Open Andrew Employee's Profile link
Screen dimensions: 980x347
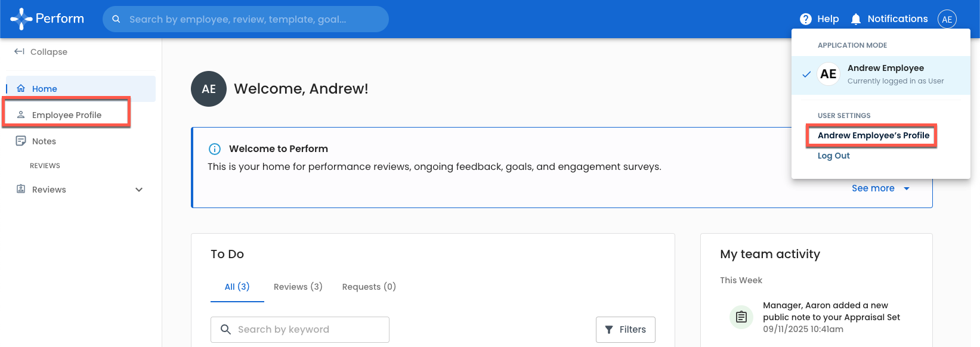coord(873,135)
